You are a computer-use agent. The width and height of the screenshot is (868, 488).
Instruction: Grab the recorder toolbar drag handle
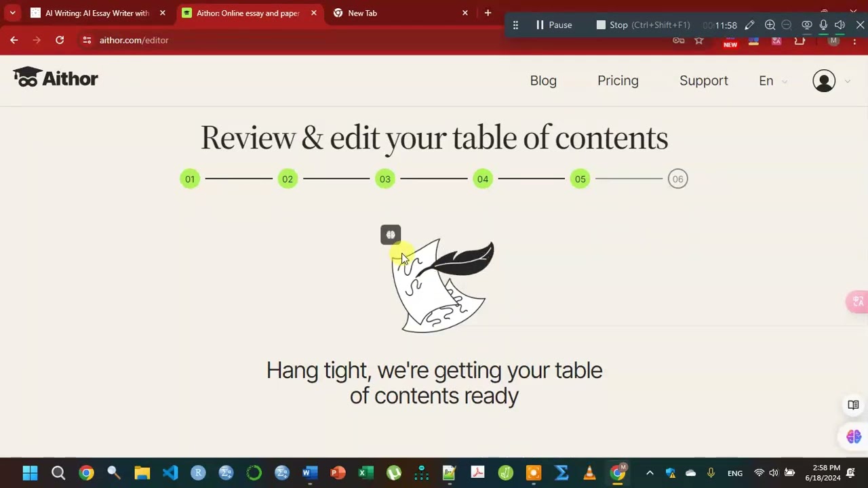(515, 25)
